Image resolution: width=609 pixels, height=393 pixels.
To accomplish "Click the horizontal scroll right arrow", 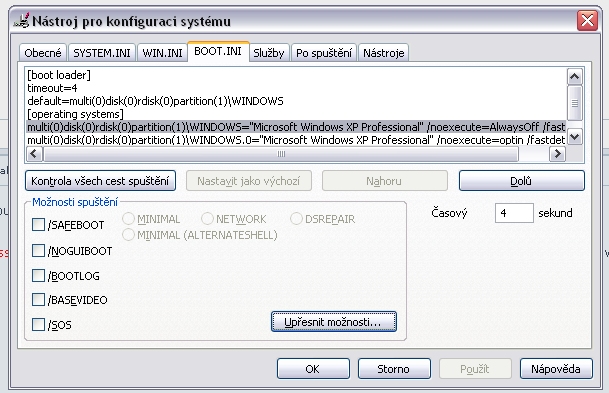I will point(558,154).
